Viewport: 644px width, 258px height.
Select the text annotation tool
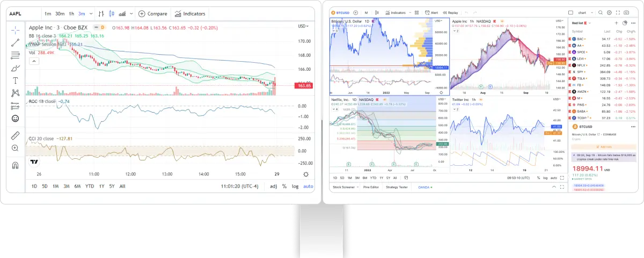click(x=16, y=80)
